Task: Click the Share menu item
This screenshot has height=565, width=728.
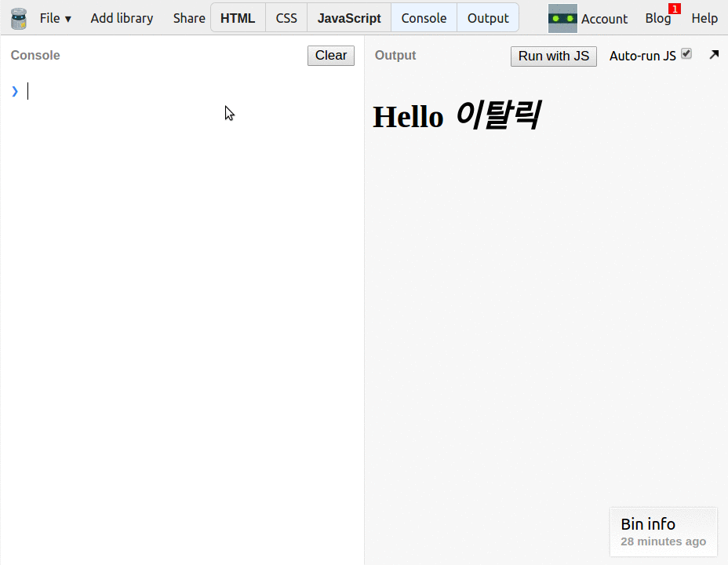Action: click(188, 18)
